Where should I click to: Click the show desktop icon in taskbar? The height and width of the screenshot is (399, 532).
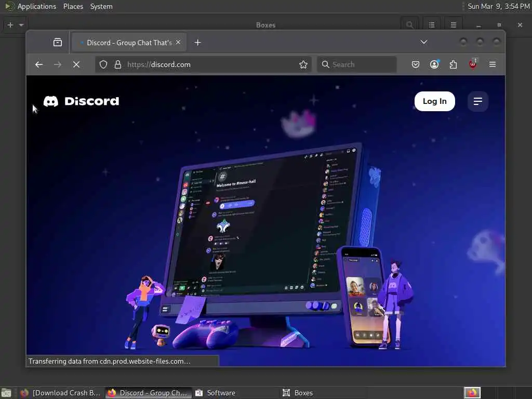[6, 393]
